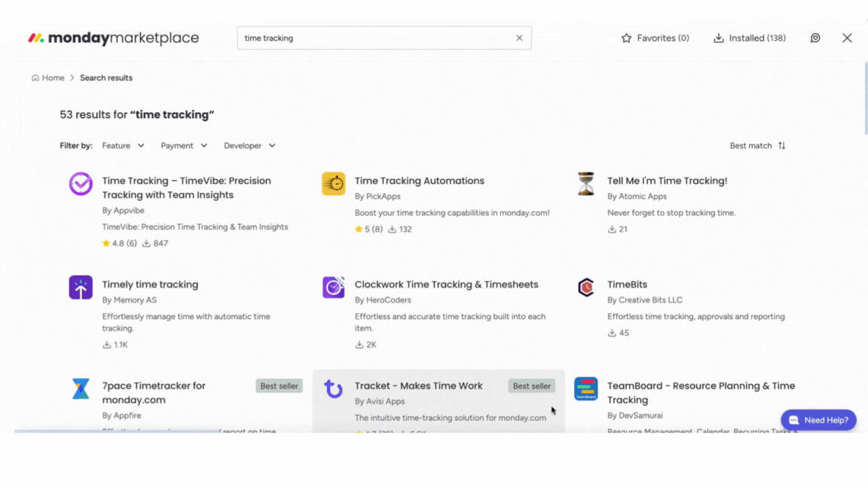This screenshot has width=868, height=488.
Task: Click the Best seller badge on Tracket
Action: (x=531, y=386)
